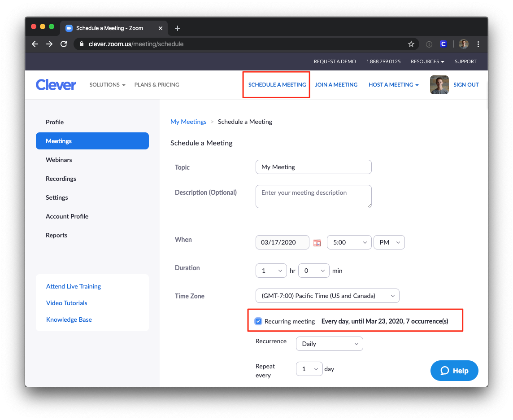Image resolution: width=513 pixels, height=420 pixels.
Task: Open Recordings from the sidebar
Action: pyautogui.click(x=61, y=179)
